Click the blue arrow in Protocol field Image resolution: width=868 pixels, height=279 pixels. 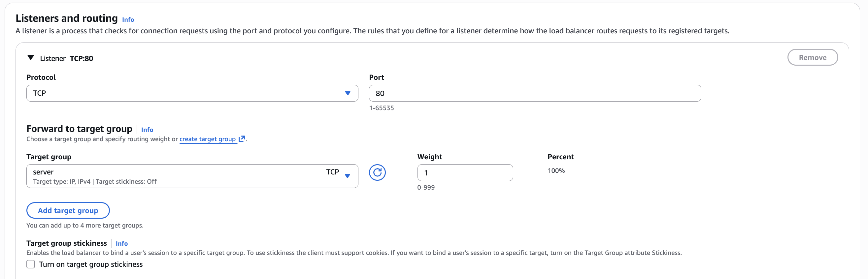click(x=348, y=93)
